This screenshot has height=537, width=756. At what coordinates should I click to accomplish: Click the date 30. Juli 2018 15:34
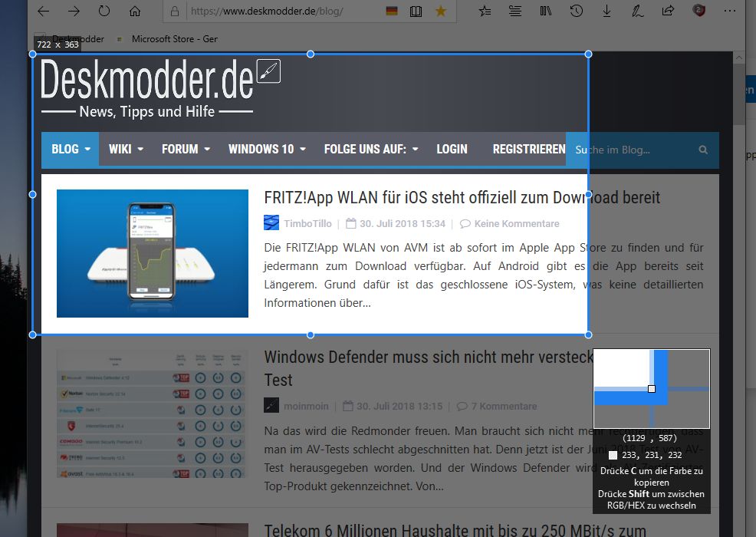pyautogui.click(x=402, y=223)
